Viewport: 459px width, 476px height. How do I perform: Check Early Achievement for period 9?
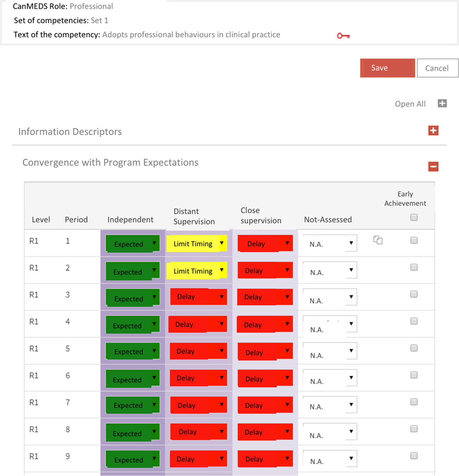(414, 456)
